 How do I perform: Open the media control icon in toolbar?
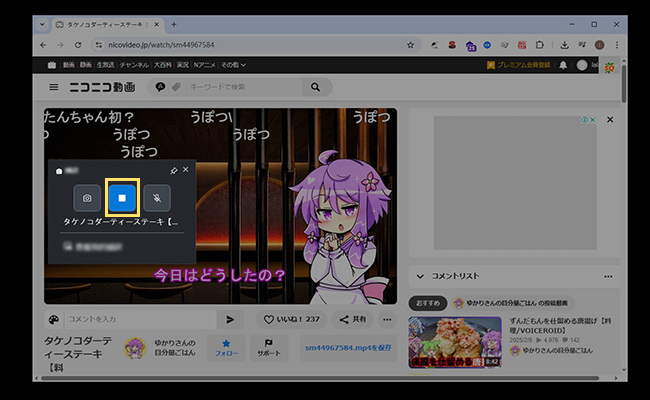pyautogui.click(x=582, y=45)
